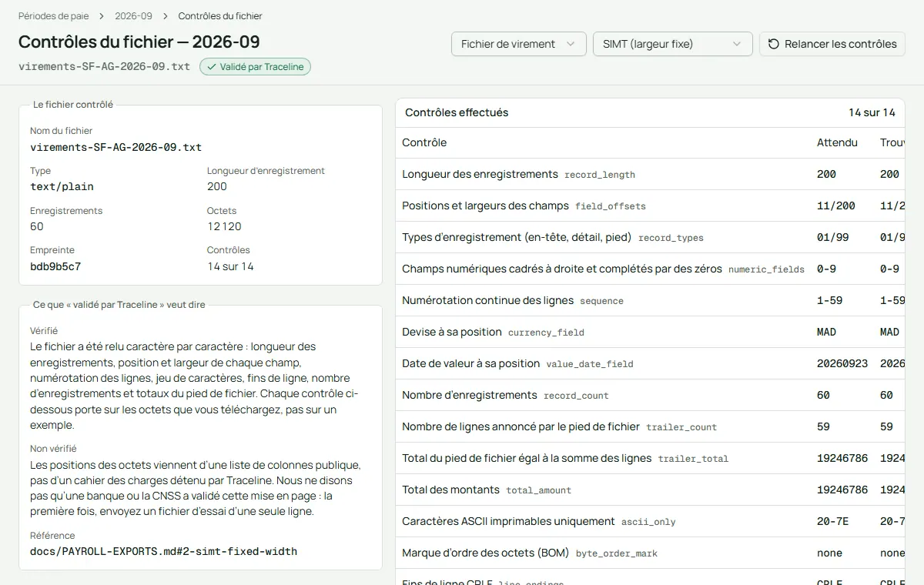Open the docs/PAYROLL-EXPORTS.md reference link
The width and height of the screenshot is (924, 585).
[x=163, y=551]
